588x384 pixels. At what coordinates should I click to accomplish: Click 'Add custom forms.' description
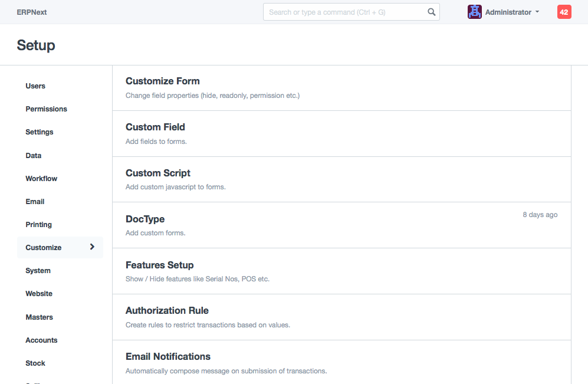(156, 233)
